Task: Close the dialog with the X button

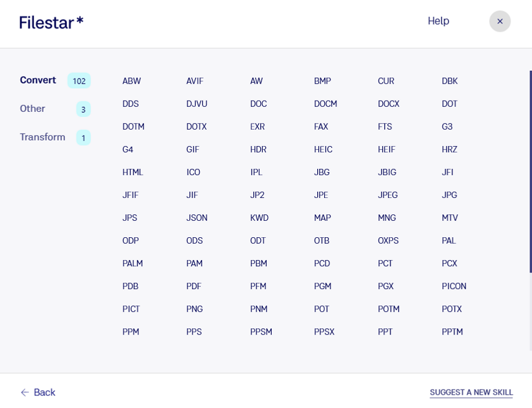Action: coord(499,22)
